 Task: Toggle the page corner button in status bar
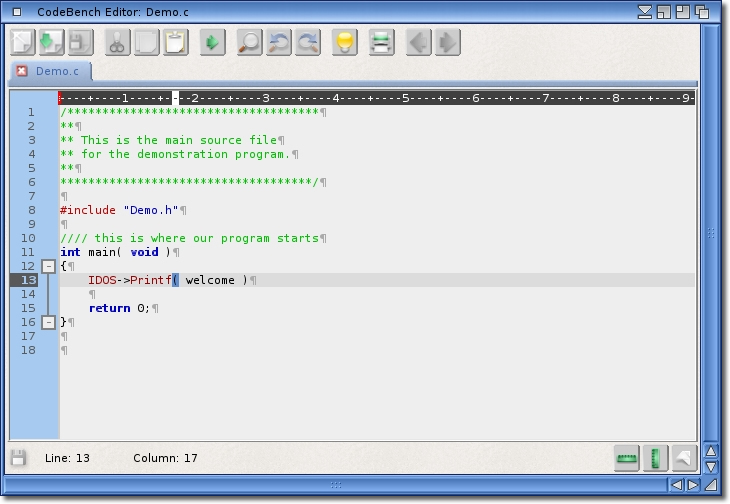[x=684, y=458]
